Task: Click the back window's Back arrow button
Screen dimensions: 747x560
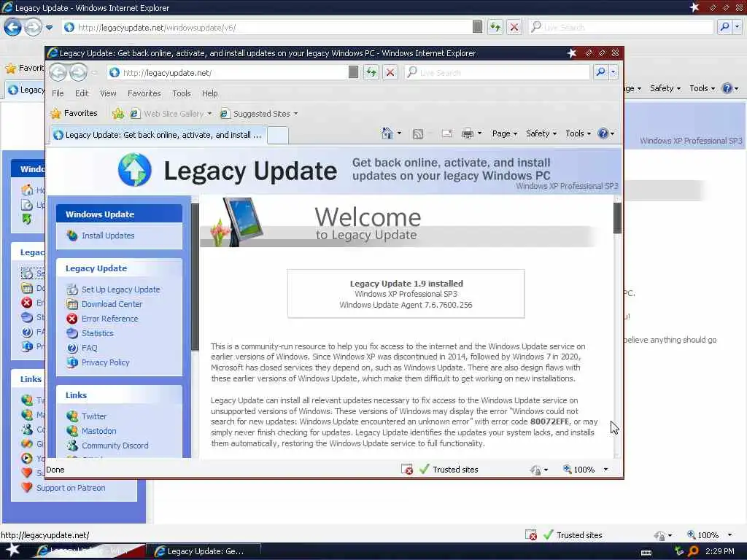Action: [13, 27]
